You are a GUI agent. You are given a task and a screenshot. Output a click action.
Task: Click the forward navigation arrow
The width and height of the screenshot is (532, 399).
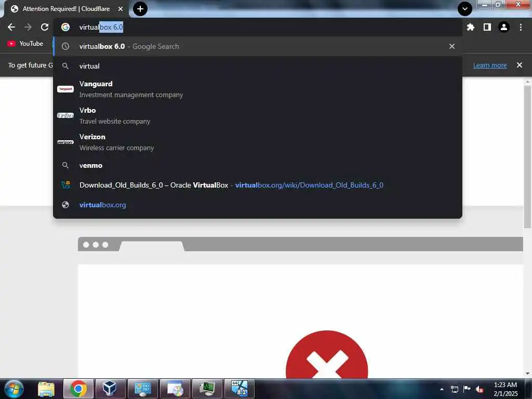click(x=28, y=27)
